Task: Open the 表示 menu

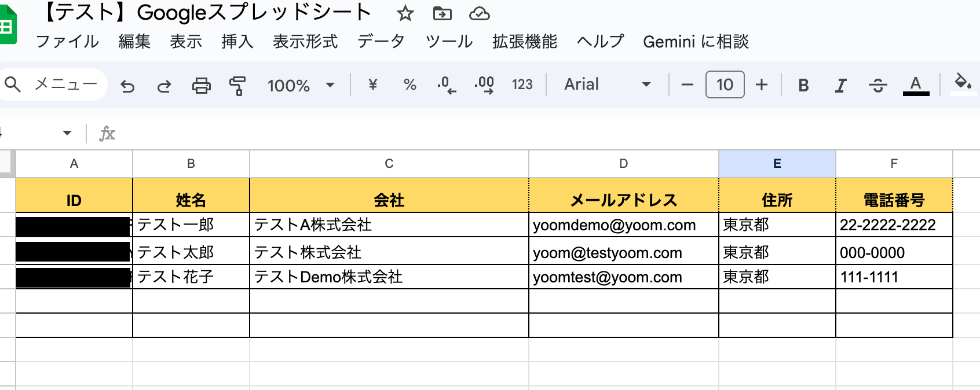Action: tap(186, 42)
